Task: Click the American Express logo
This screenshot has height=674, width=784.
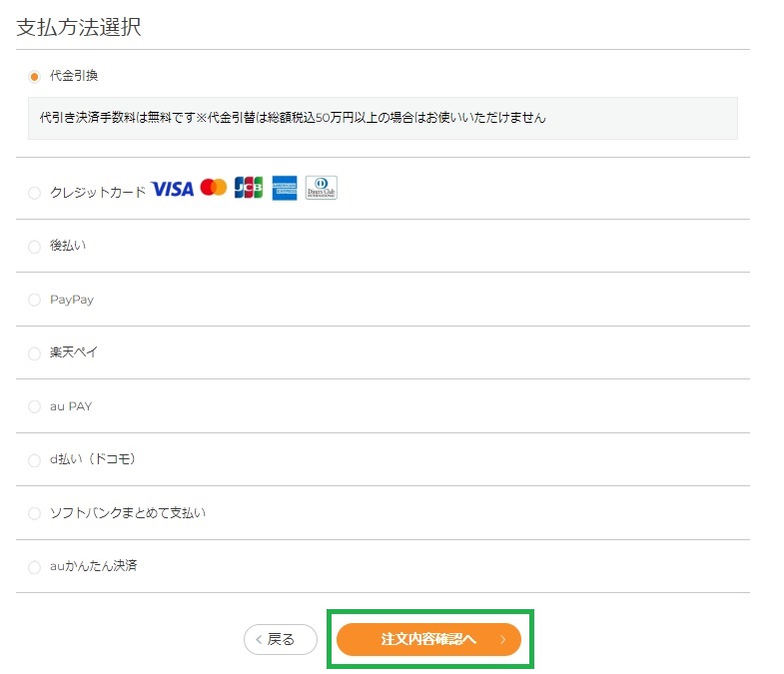Action: click(285, 188)
